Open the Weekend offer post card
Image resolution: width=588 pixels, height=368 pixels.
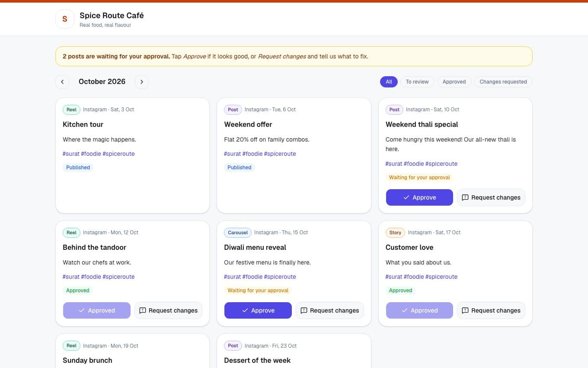click(x=294, y=155)
